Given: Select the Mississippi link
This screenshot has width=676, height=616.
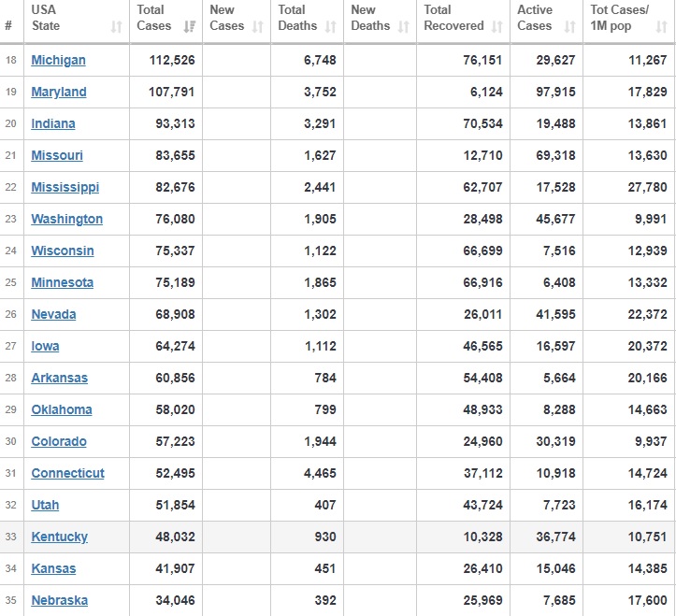Looking at the screenshot, I should (x=65, y=187).
